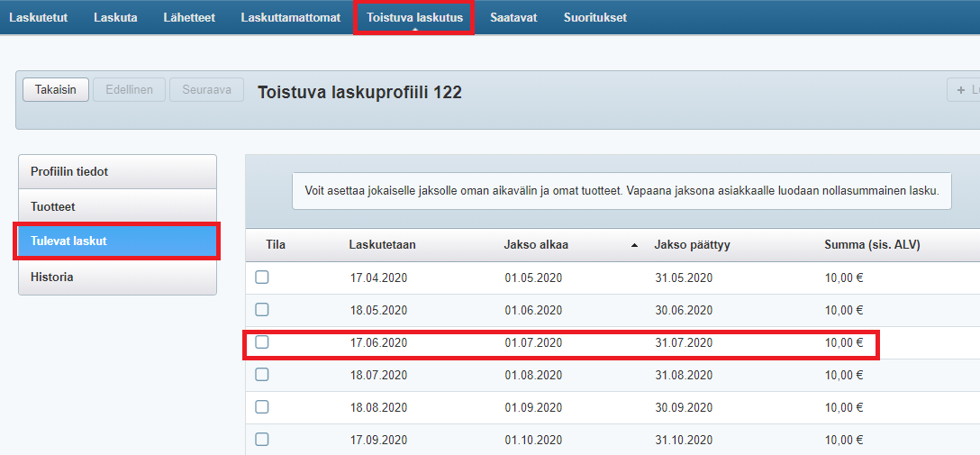Viewport: 980px width, 455px height.
Task: Select the Toistuva laskutus tab
Action: click(414, 18)
